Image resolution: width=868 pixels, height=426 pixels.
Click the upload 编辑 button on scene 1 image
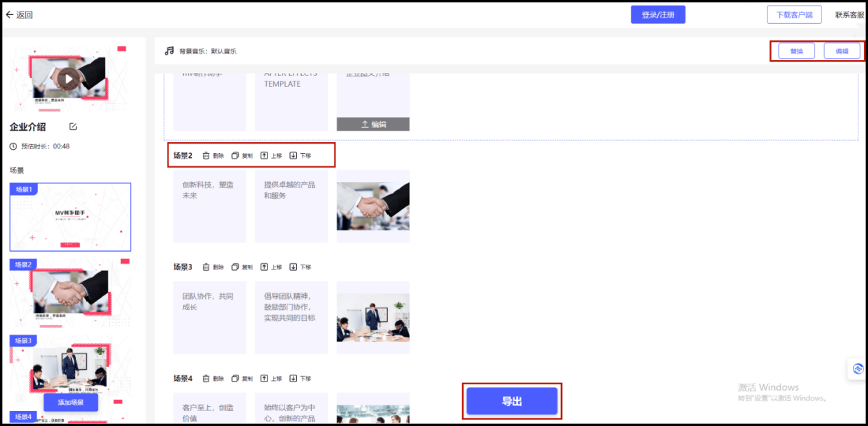pos(373,124)
